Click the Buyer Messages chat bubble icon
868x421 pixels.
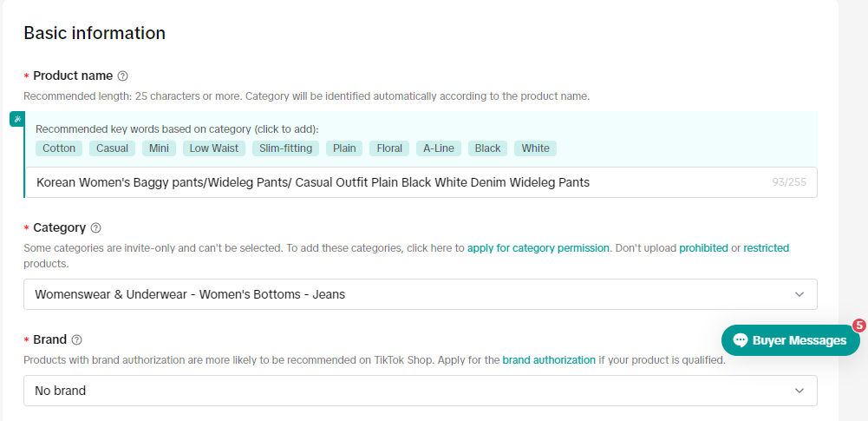pyautogui.click(x=741, y=340)
